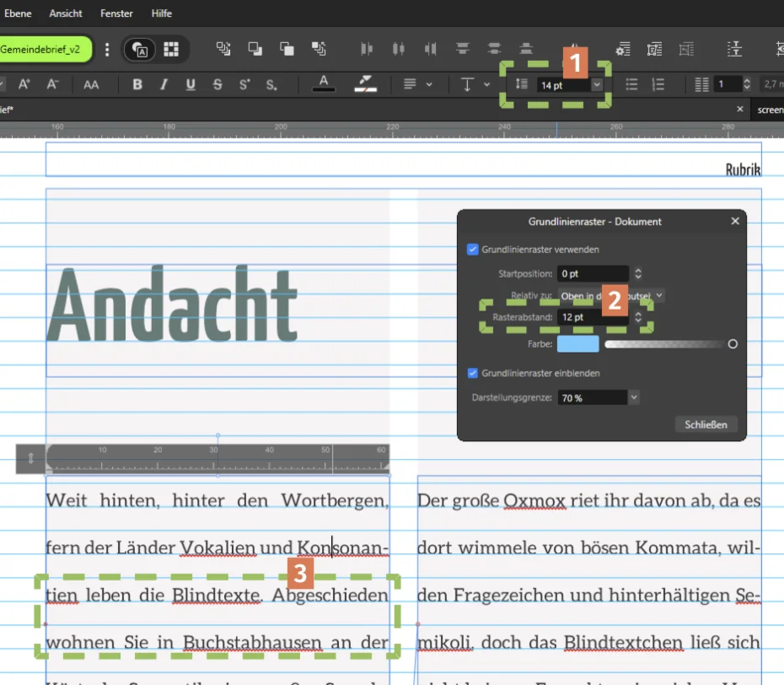Align selected objects to the right
Viewport: 784px width, 685px height.
(x=430, y=49)
